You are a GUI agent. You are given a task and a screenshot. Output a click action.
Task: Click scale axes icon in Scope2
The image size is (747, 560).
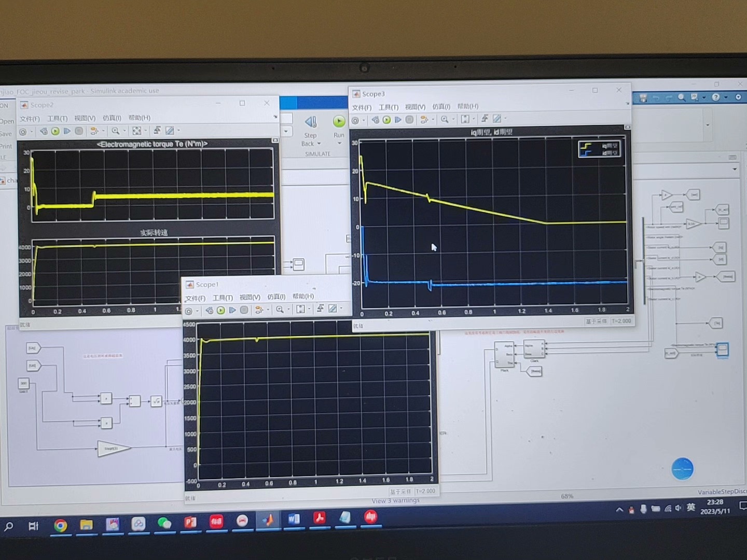coord(136,131)
